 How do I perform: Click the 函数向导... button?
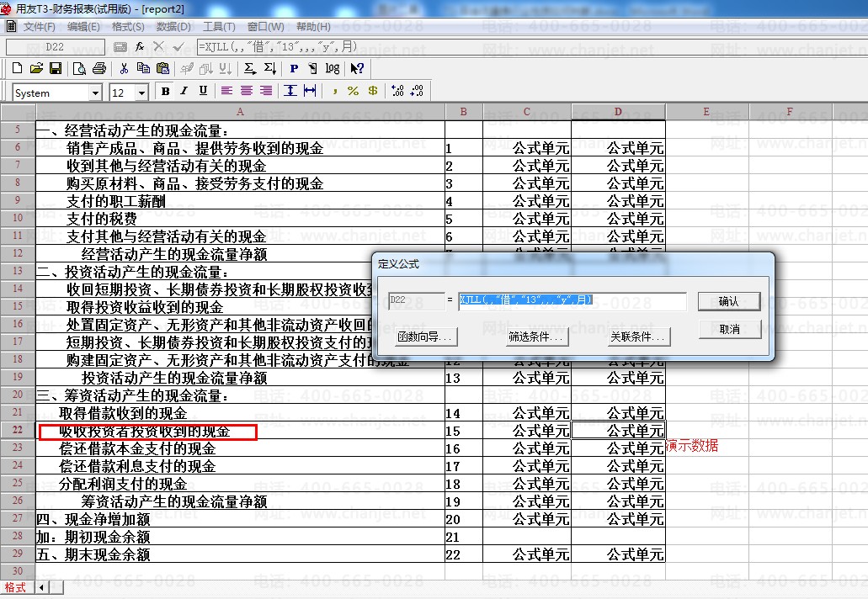(425, 337)
